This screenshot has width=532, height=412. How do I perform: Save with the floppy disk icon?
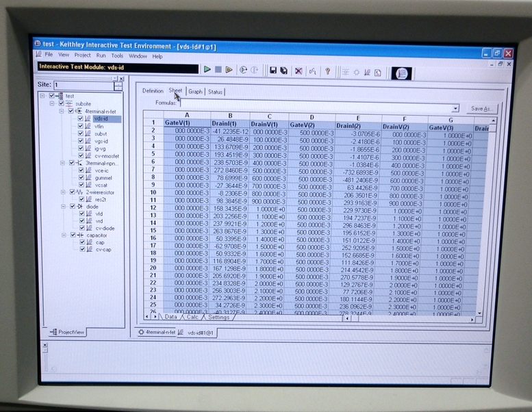[273, 70]
